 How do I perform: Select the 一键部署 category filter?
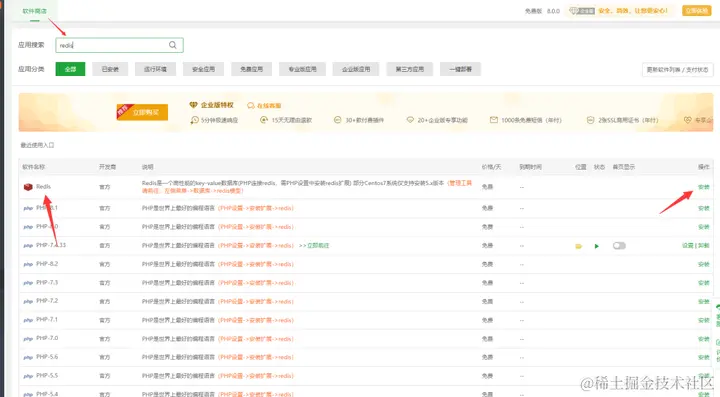[x=461, y=69]
